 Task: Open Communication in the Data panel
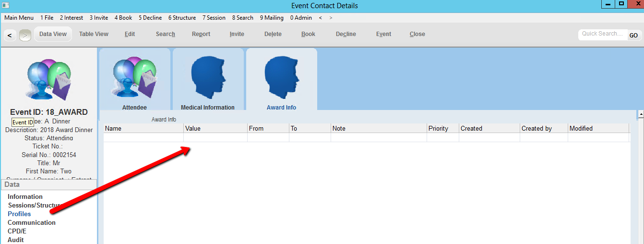[32, 222]
